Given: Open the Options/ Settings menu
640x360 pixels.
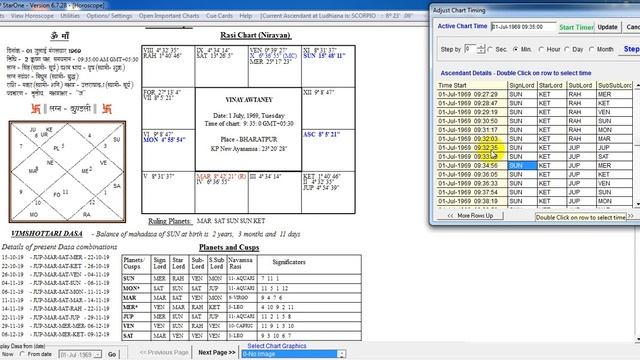Looking at the screenshot, I should pyautogui.click(x=109, y=16).
